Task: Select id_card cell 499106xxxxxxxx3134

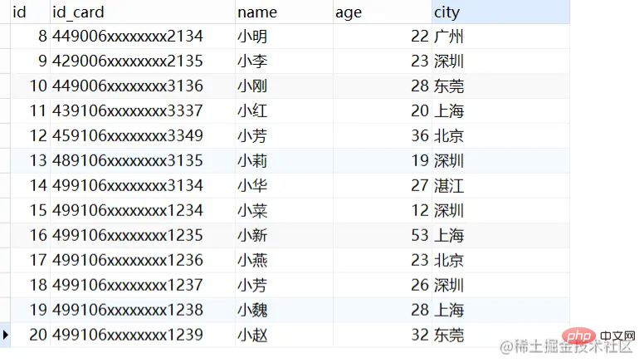Action: click(143, 185)
